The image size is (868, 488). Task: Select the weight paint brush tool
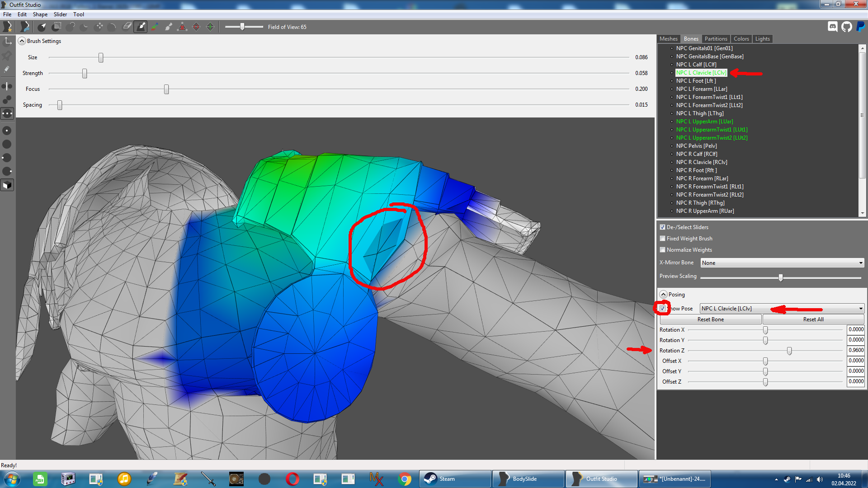click(141, 27)
